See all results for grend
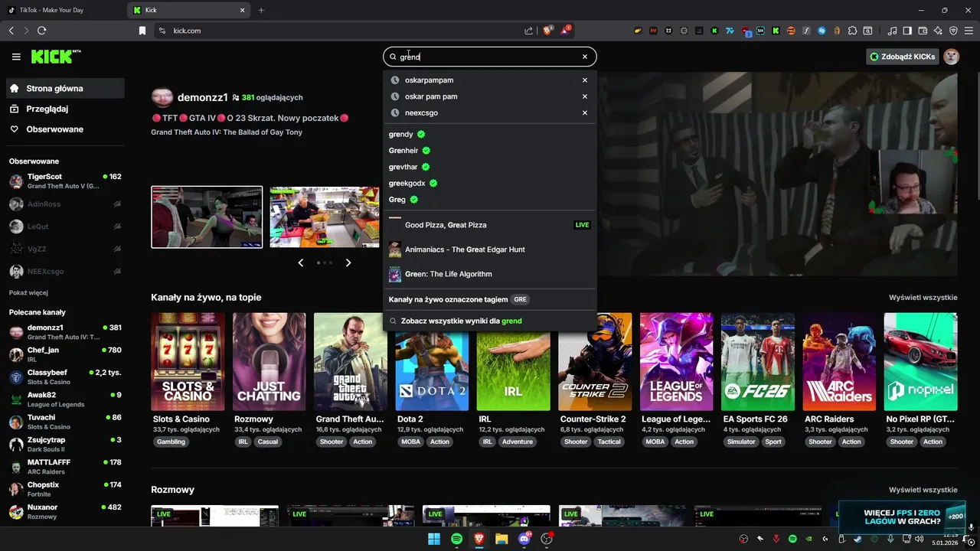 [x=490, y=321]
